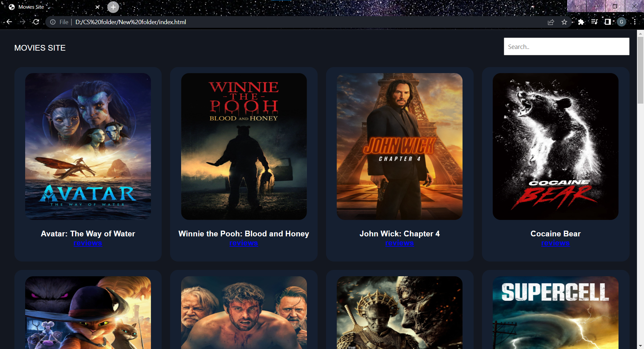This screenshot has height=349, width=644.
Task: Share this page icon
Action: click(551, 22)
